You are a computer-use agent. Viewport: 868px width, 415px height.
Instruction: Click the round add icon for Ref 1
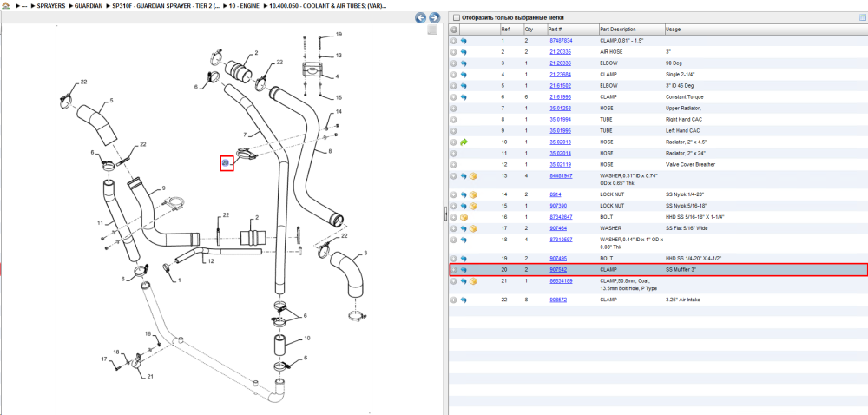453,41
